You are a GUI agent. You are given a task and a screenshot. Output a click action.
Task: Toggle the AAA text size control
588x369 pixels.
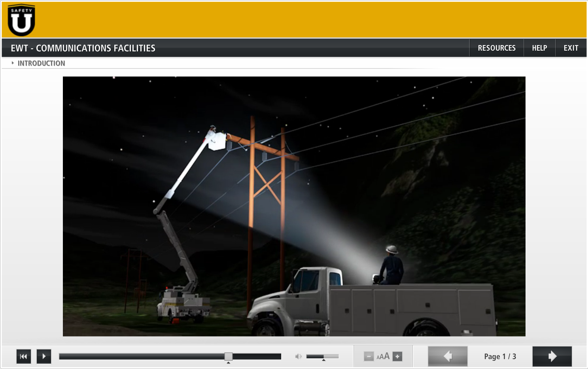pos(383,356)
